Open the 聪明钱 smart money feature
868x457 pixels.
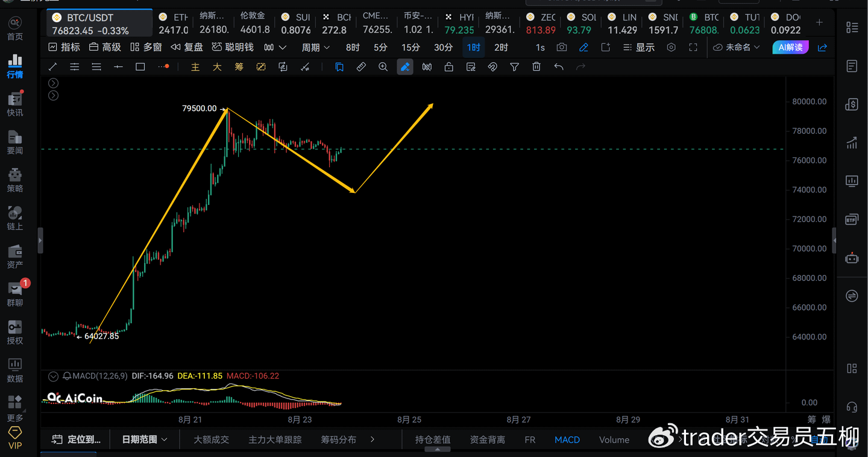pos(233,47)
